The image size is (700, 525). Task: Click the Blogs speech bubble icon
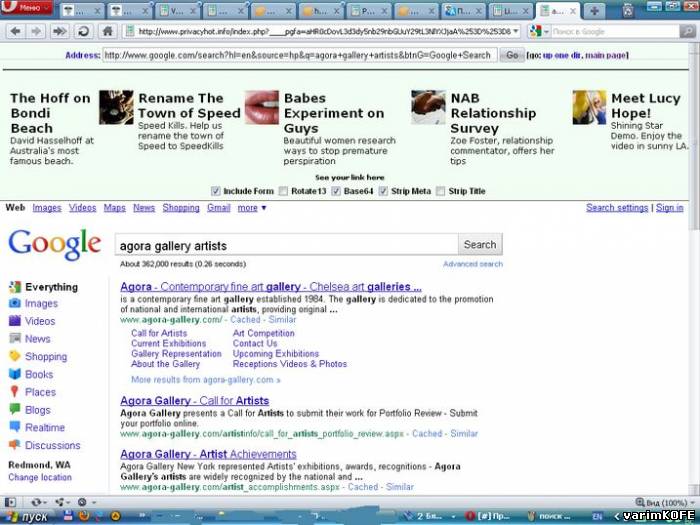coord(15,409)
